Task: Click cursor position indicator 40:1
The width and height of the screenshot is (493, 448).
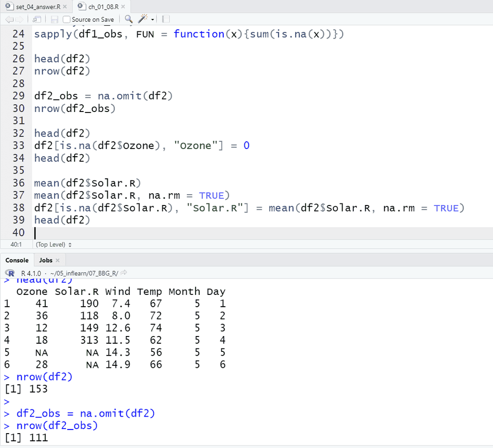Action: [16, 245]
